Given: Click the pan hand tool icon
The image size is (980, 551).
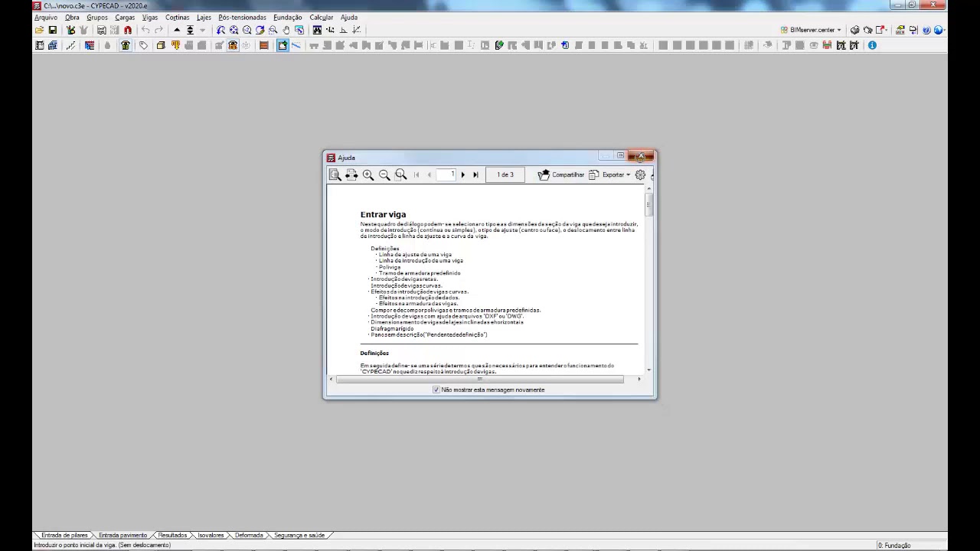Looking at the screenshot, I should pos(286,30).
